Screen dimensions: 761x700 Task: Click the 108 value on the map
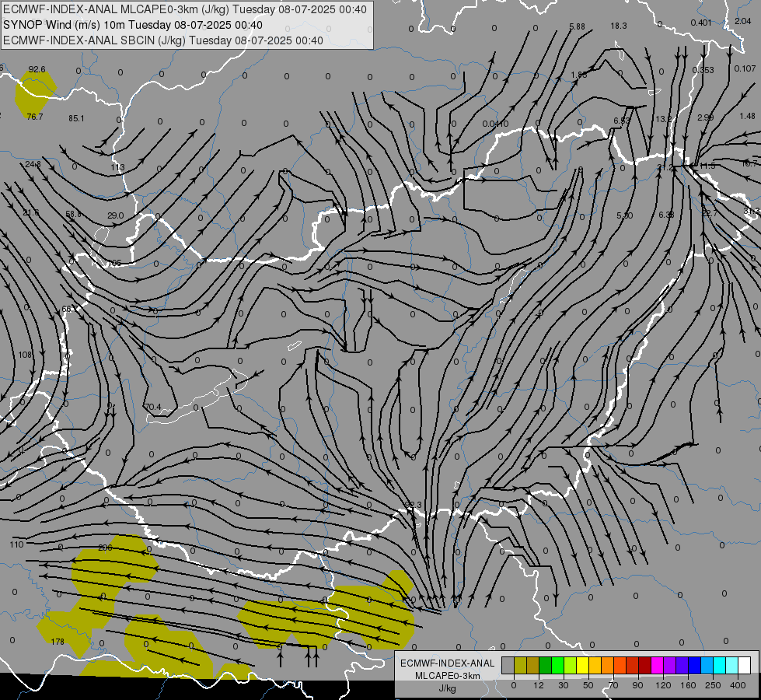coord(25,355)
